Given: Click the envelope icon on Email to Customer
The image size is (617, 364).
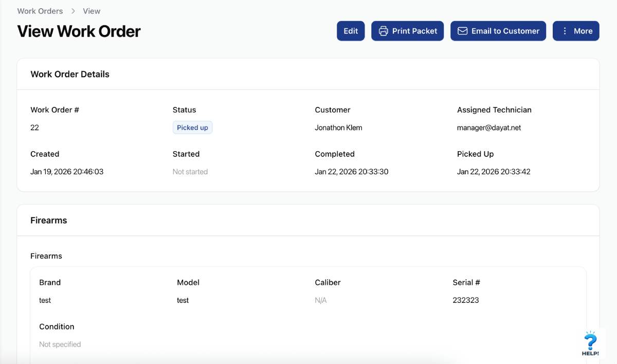Looking at the screenshot, I should click(x=463, y=31).
